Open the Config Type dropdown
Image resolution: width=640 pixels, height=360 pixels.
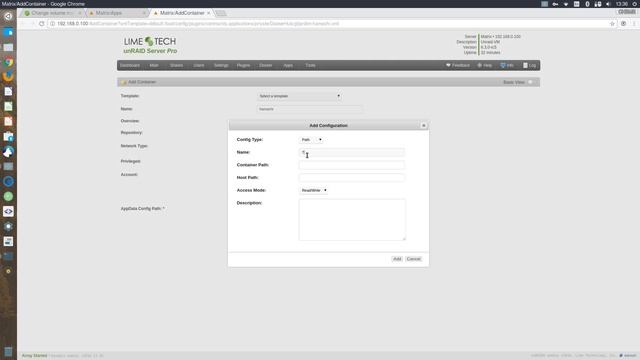coord(311,140)
